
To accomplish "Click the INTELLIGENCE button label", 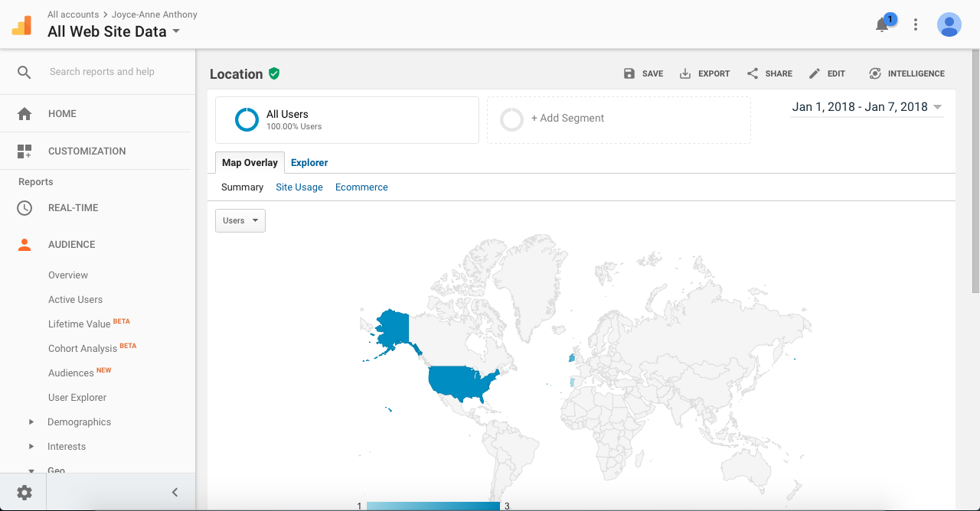I will pos(916,73).
